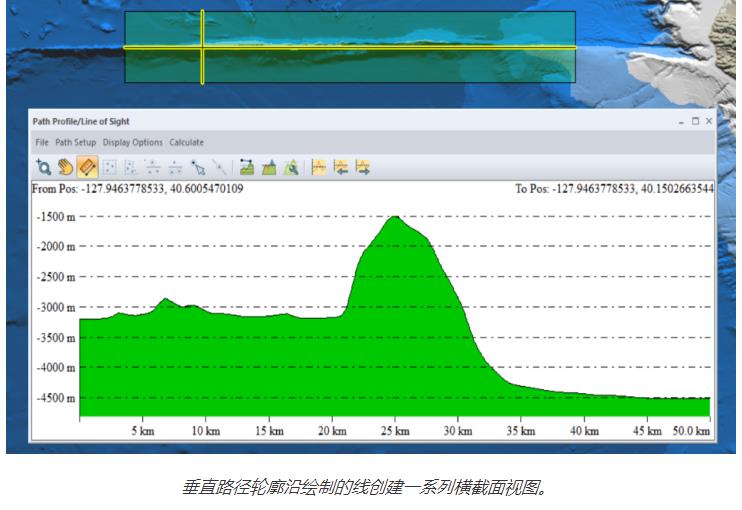Click the From Pos coordinates text

pos(138,189)
